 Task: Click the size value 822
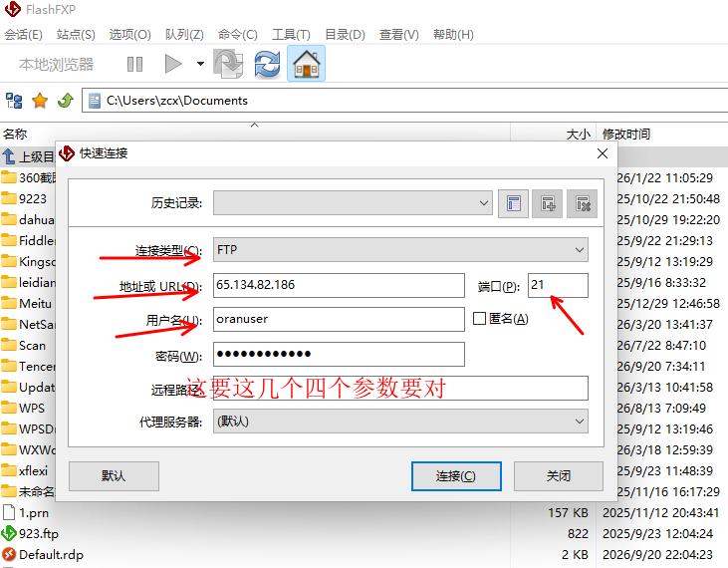(578, 534)
